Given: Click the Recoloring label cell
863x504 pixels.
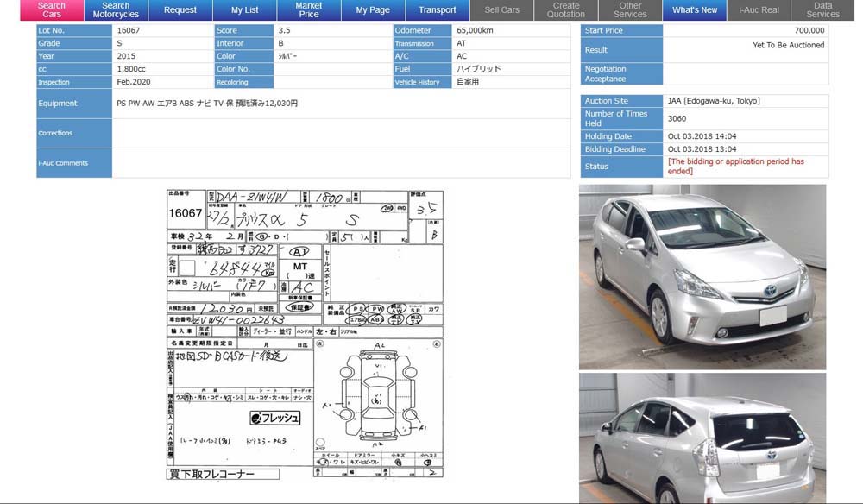Looking at the screenshot, I should (x=244, y=82).
